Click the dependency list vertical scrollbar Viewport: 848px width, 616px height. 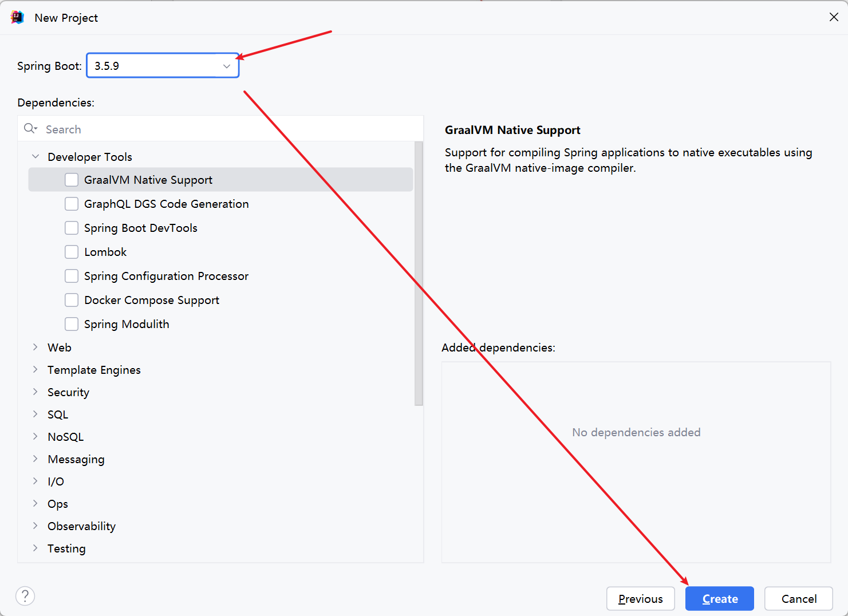click(419, 273)
